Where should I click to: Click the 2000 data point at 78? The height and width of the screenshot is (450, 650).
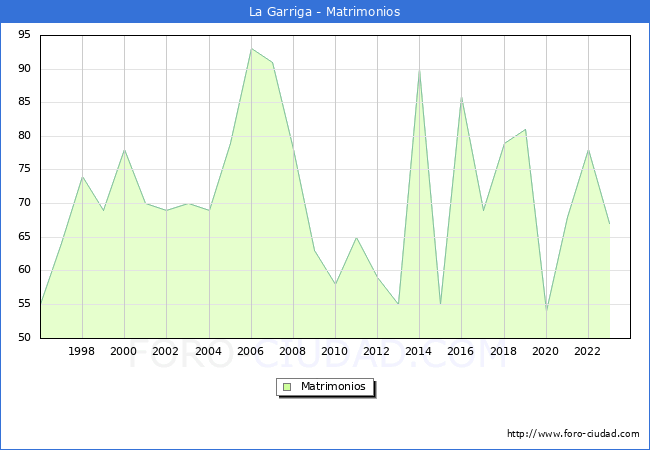pyautogui.click(x=124, y=150)
